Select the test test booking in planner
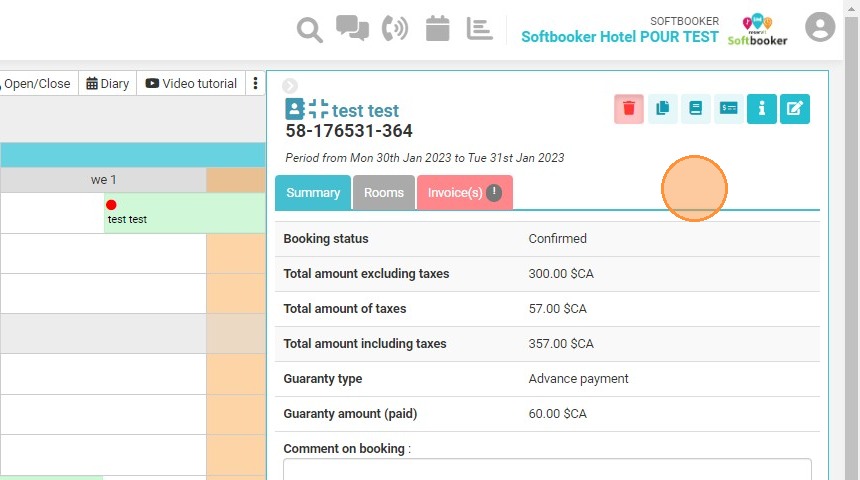 (185, 213)
